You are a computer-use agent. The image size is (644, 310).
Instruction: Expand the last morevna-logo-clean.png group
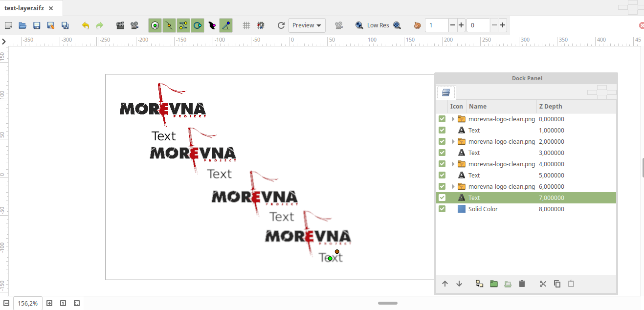452,186
